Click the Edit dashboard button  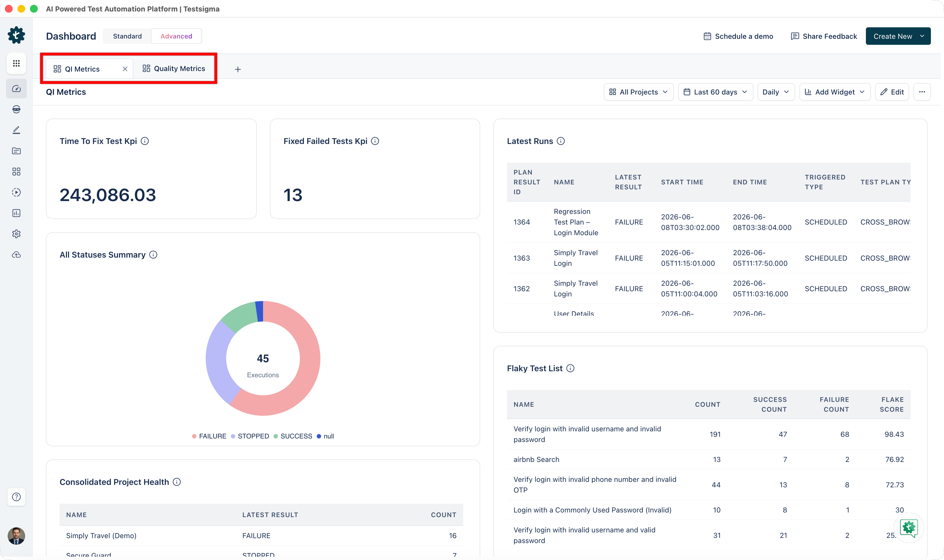pos(892,92)
